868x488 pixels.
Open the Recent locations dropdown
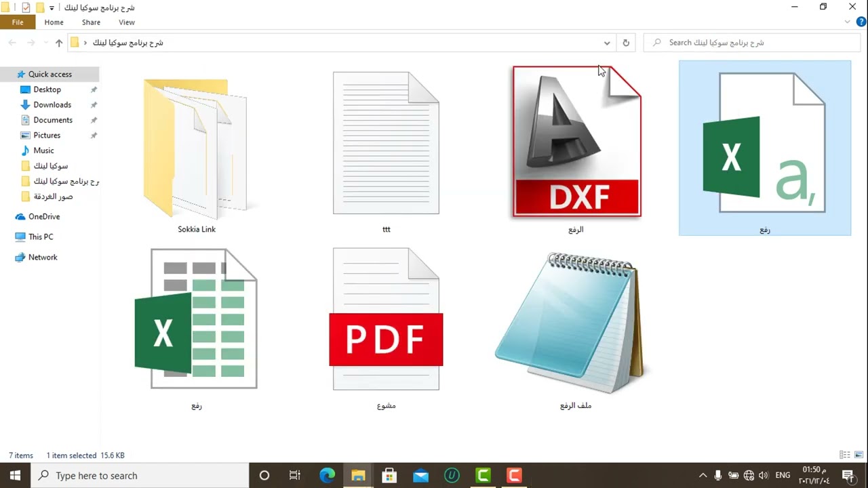(x=45, y=43)
